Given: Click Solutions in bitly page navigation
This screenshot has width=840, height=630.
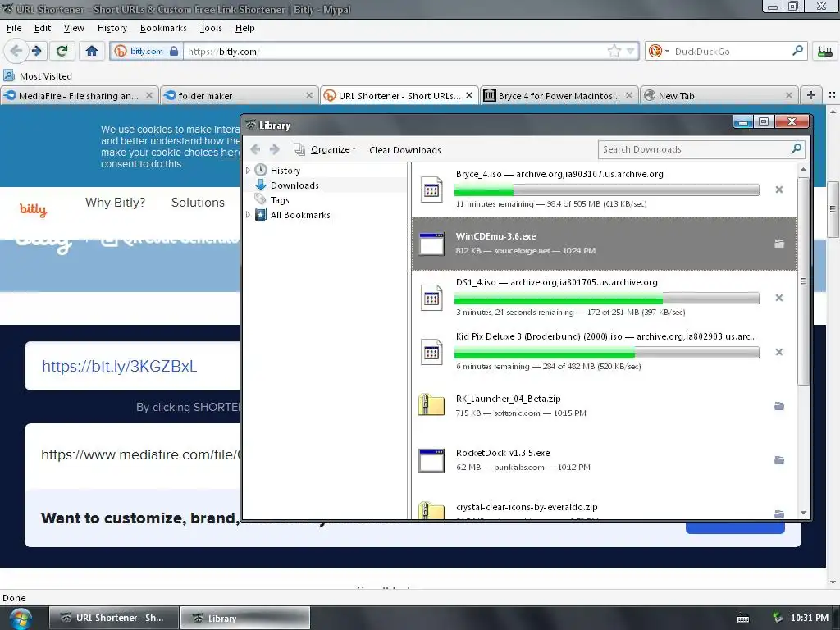Looking at the screenshot, I should tap(198, 203).
